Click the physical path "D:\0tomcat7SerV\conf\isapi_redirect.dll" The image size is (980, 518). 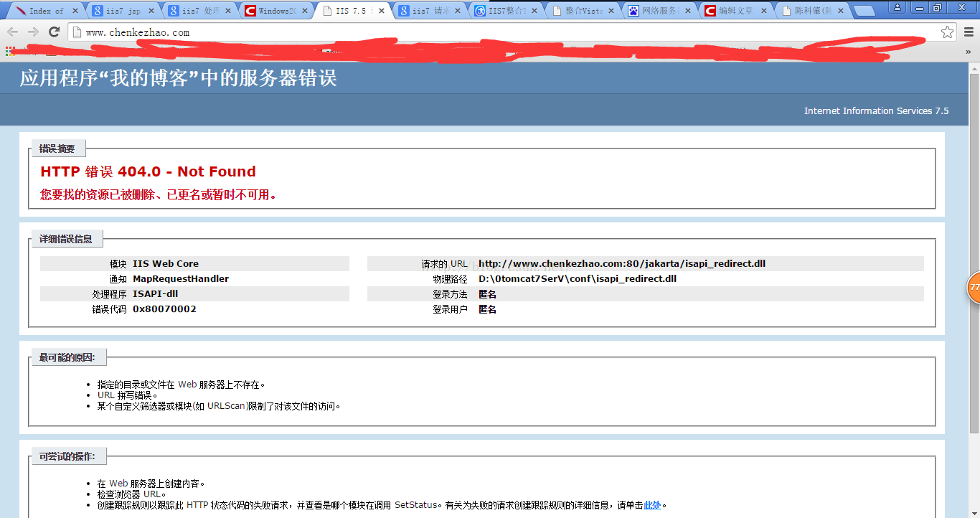[x=578, y=279]
